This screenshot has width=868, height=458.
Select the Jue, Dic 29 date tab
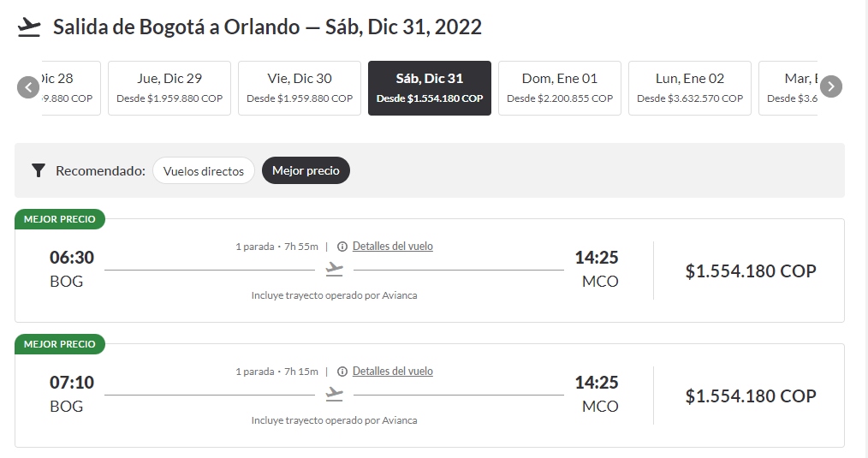[x=169, y=88]
